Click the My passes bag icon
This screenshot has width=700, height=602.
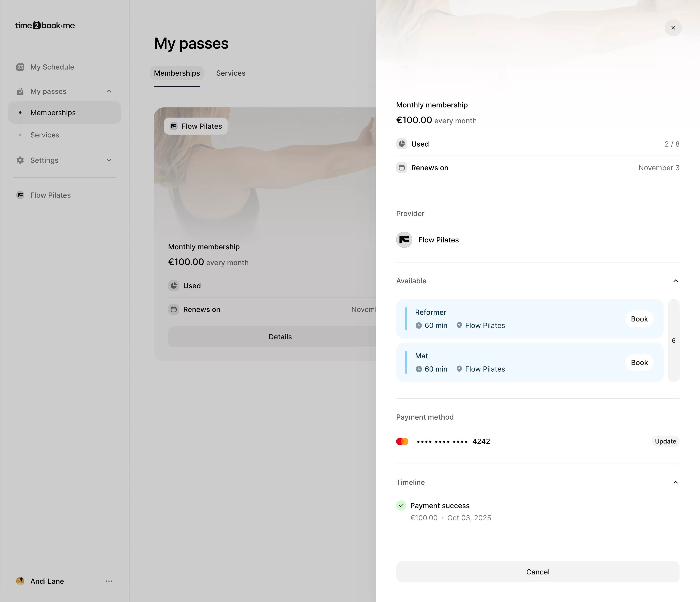pos(20,91)
